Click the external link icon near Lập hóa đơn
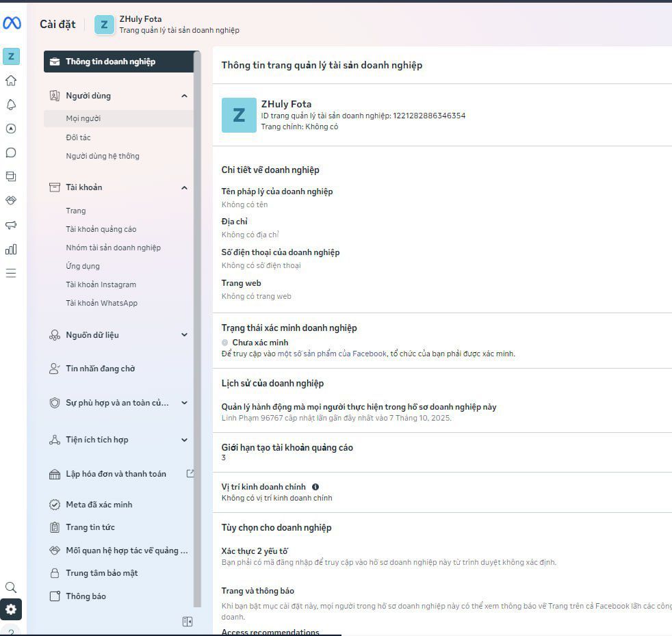 (190, 473)
